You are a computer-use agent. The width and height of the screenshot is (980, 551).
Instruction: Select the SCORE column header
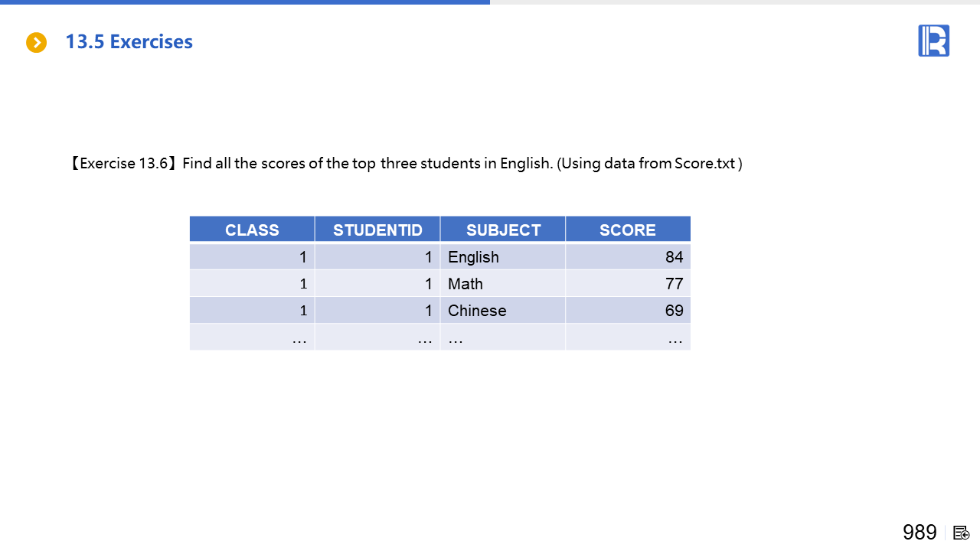(628, 230)
